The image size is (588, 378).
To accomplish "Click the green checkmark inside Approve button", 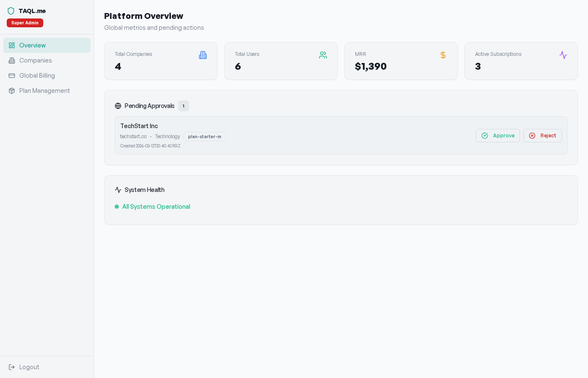I will 485,136.
